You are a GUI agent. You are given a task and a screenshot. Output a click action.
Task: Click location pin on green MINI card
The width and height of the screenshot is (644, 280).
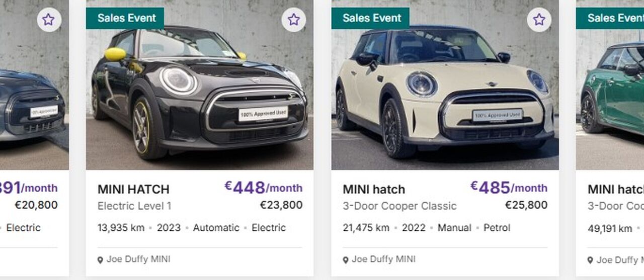coord(590,260)
